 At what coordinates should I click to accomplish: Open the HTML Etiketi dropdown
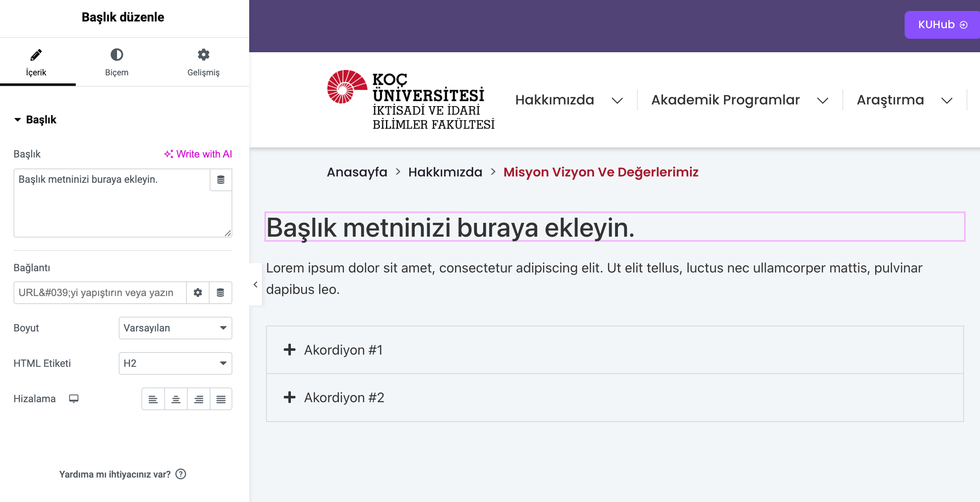coord(175,363)
